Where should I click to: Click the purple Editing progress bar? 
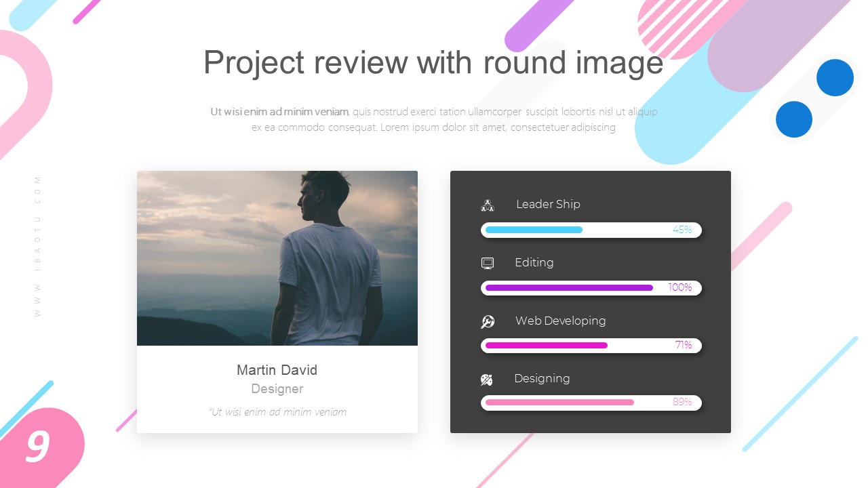click(569, 288)
